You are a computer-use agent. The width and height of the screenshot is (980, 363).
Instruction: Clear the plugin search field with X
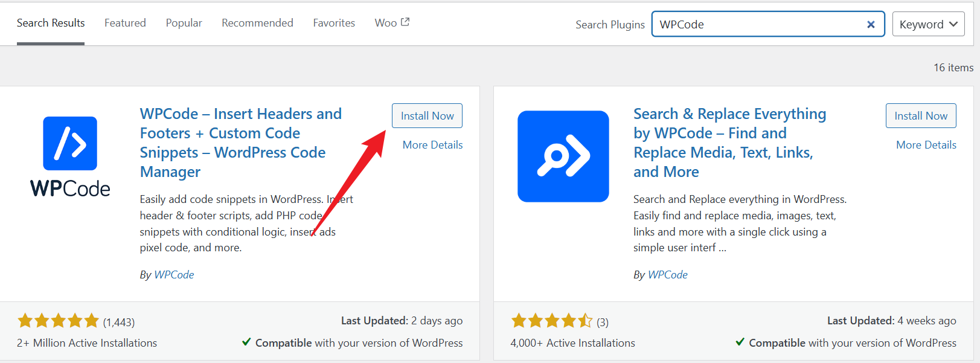tap(871, 25)
